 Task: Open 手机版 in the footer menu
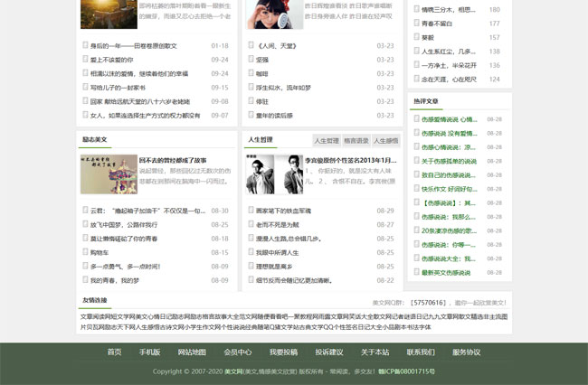(149, 352)
